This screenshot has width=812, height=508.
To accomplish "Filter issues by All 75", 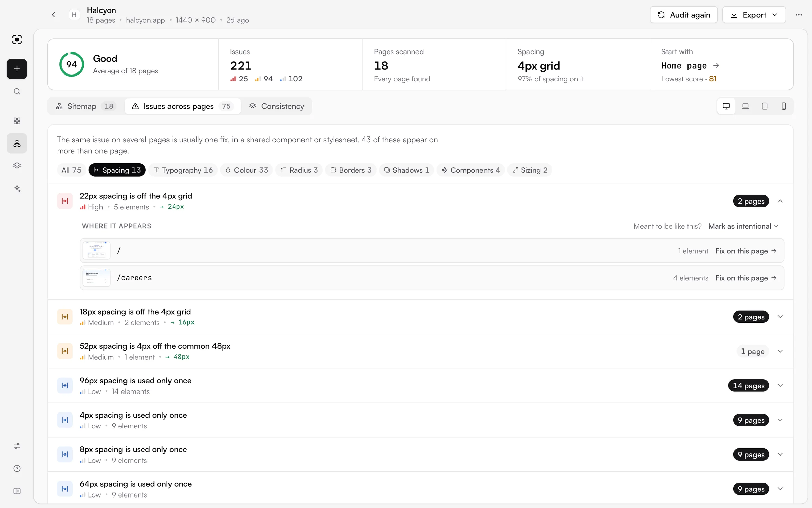I will tap(71, 170).
